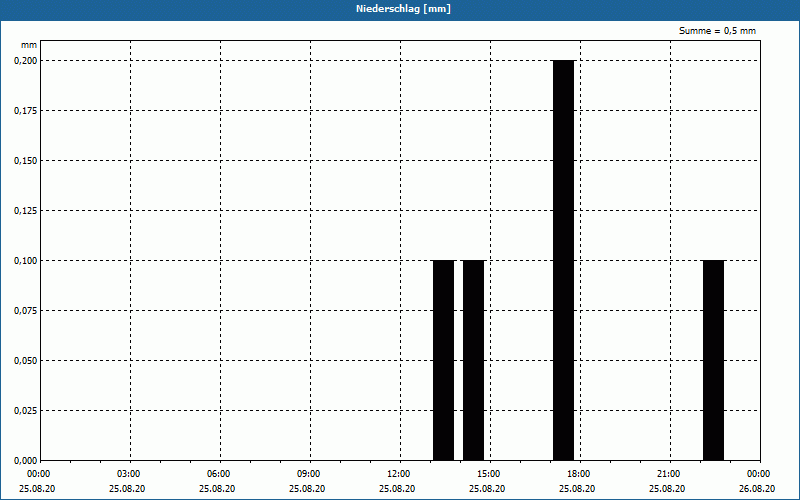
Task: Click the 12:00 time axis label
Action: pyautogui.click(x=397, y=474)
